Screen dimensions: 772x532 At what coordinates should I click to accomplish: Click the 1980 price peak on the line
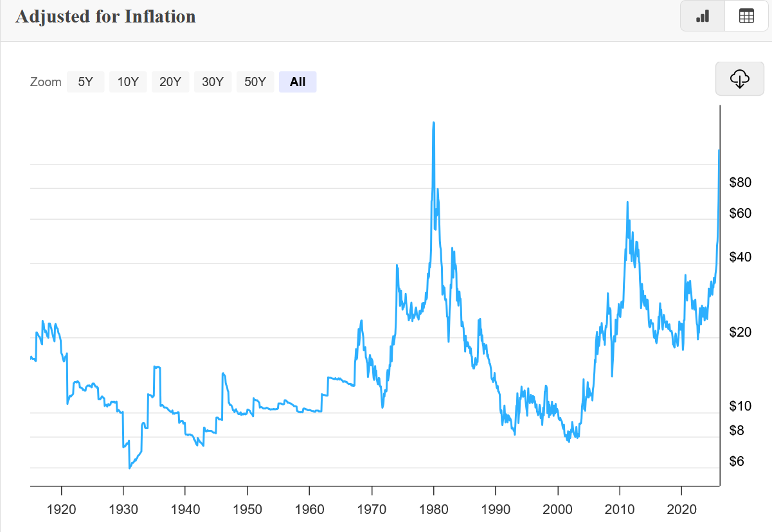click(434, 123)
